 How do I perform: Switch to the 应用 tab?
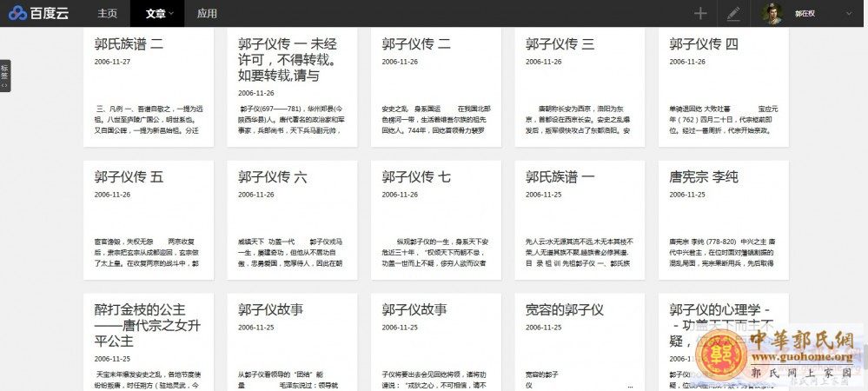coord(207,13)
